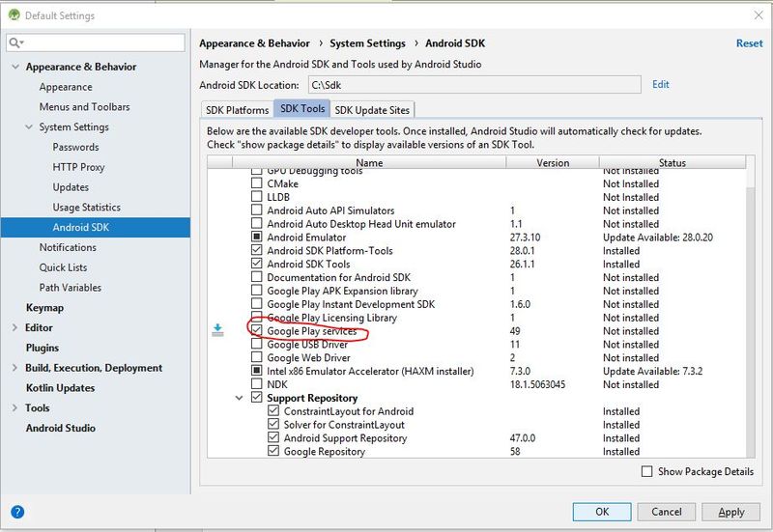The width and height of the screenshot is (773, 532).
Task: Open Appearance settings page
Action: click(x=66, y=87)
